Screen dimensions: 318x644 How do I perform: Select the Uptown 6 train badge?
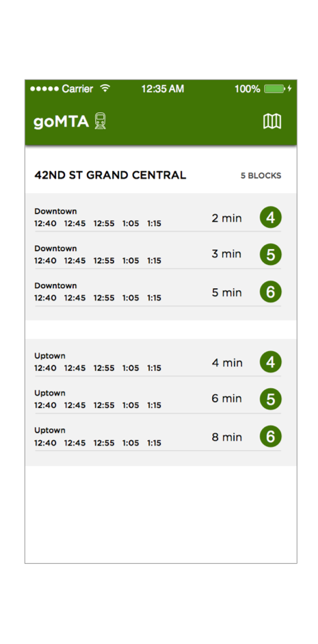[x=270, y=437]
